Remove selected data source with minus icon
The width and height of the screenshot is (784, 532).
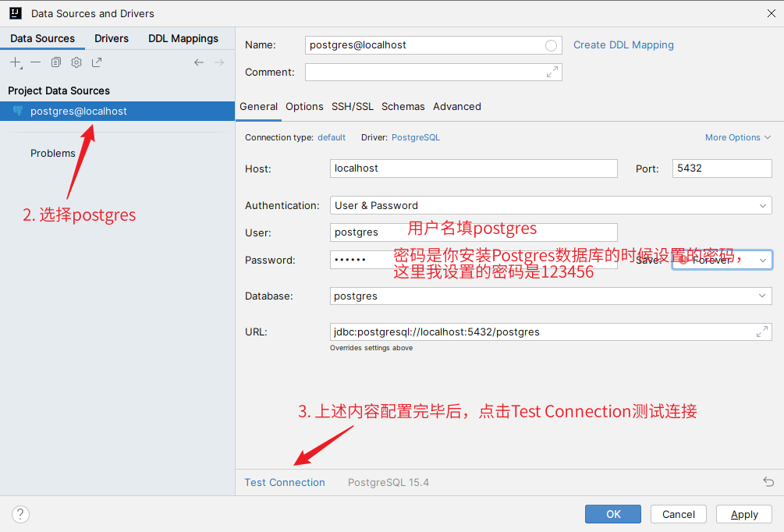(x=36, y=62)
